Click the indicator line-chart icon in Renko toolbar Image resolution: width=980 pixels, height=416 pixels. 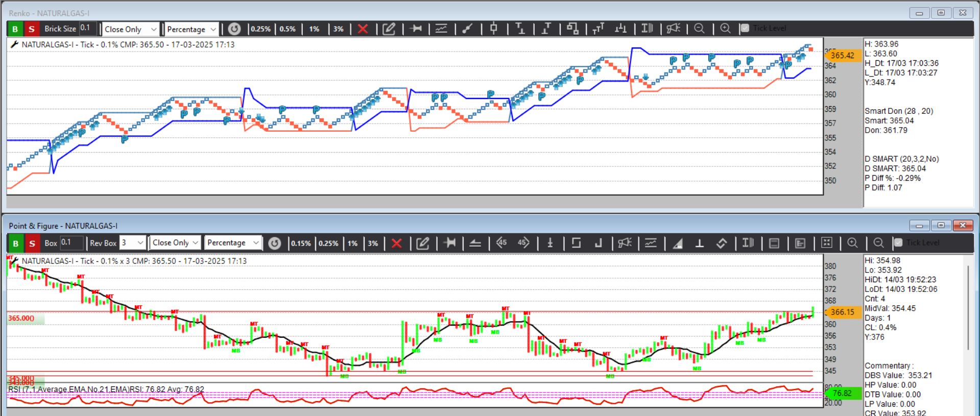pos(442,29)
